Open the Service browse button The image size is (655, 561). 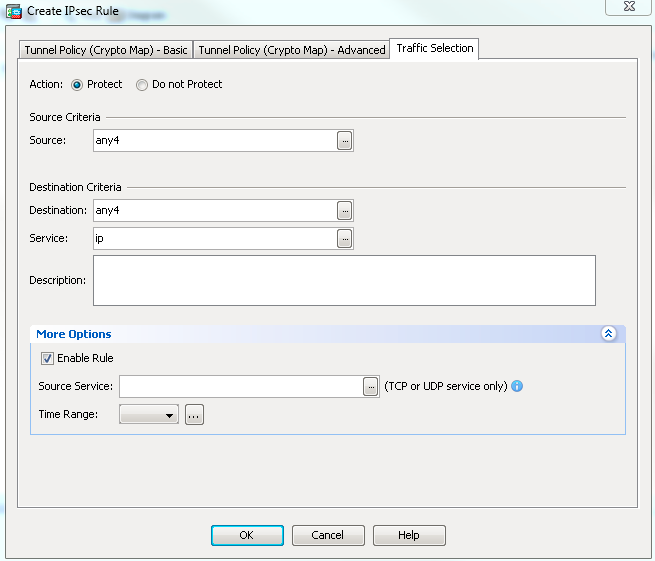pos(345,239)
